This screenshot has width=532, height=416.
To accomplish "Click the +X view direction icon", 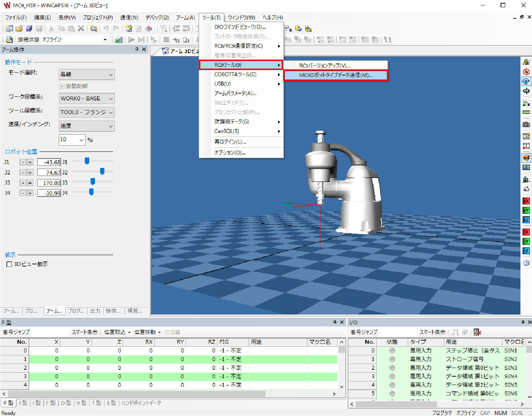I will click(x=526, y=201).
